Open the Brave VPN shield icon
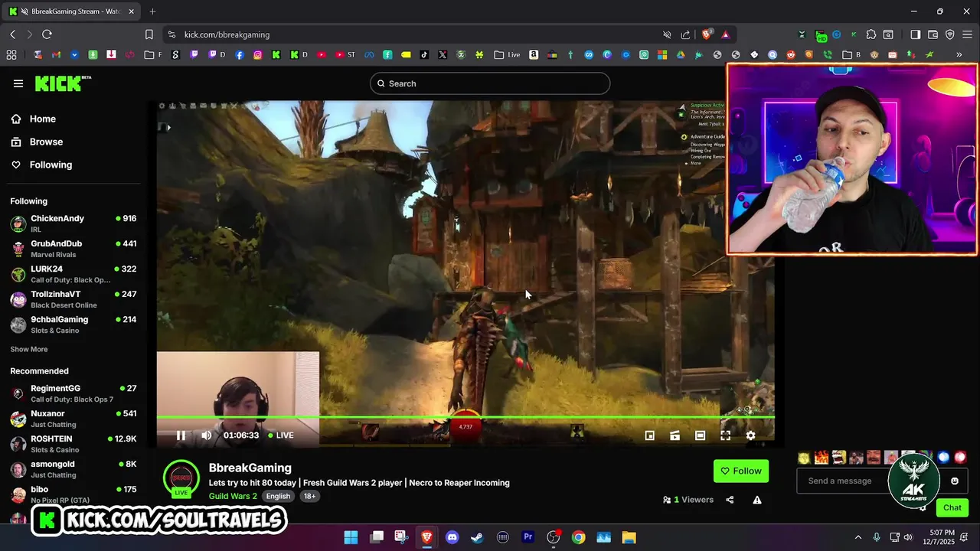 (950, 34)
